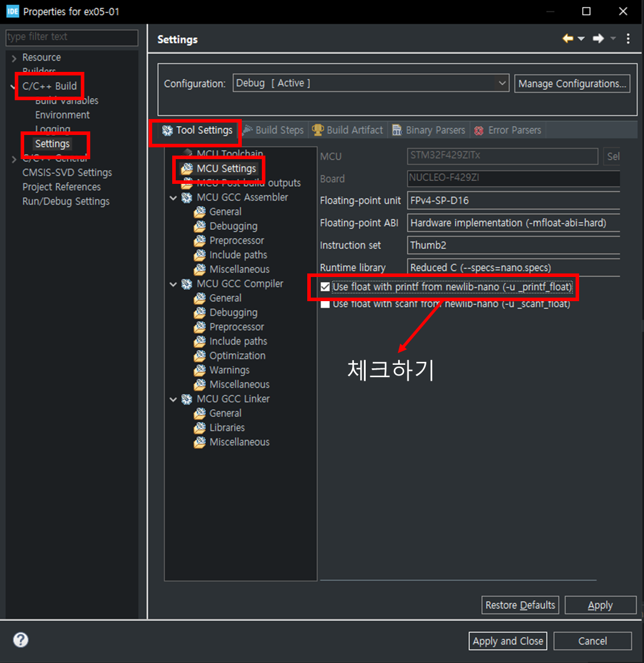Collapse the MCU GCC Assembler tree node
Image resolution: width=644 pixels, height=663 pixels.
click(173, 197)
